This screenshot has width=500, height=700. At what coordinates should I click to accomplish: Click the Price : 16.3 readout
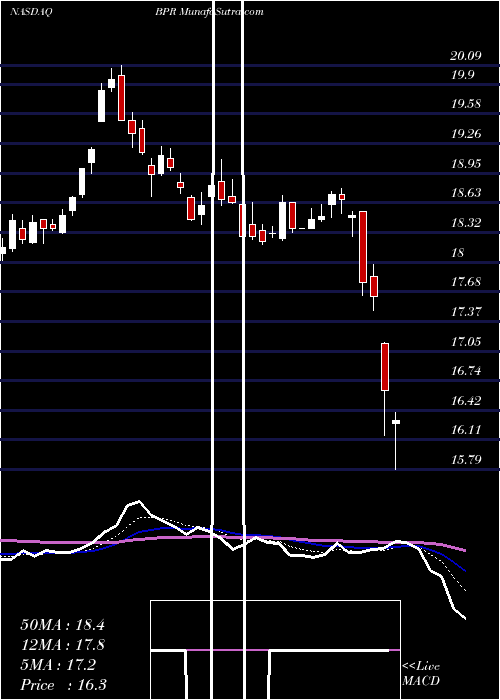[x=63, y=685]
